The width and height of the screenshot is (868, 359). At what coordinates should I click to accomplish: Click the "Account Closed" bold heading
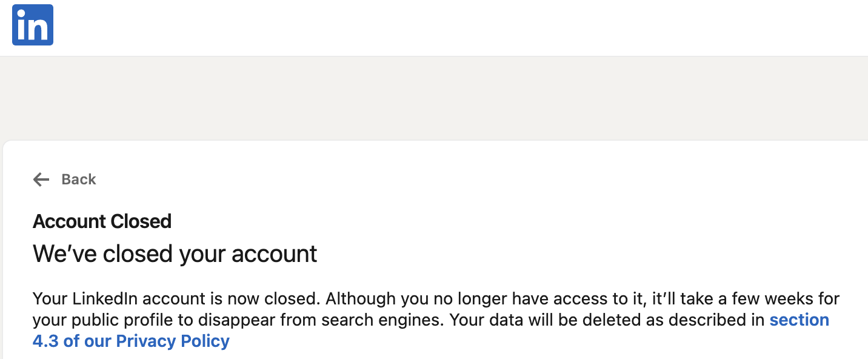tap(102, 221)
